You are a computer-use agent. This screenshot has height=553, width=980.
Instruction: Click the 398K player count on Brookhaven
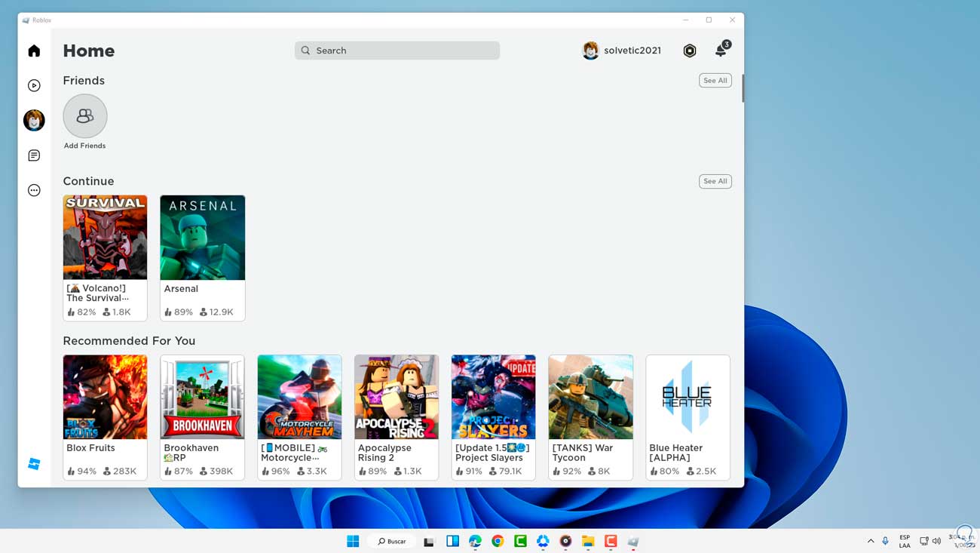(216, 472)
